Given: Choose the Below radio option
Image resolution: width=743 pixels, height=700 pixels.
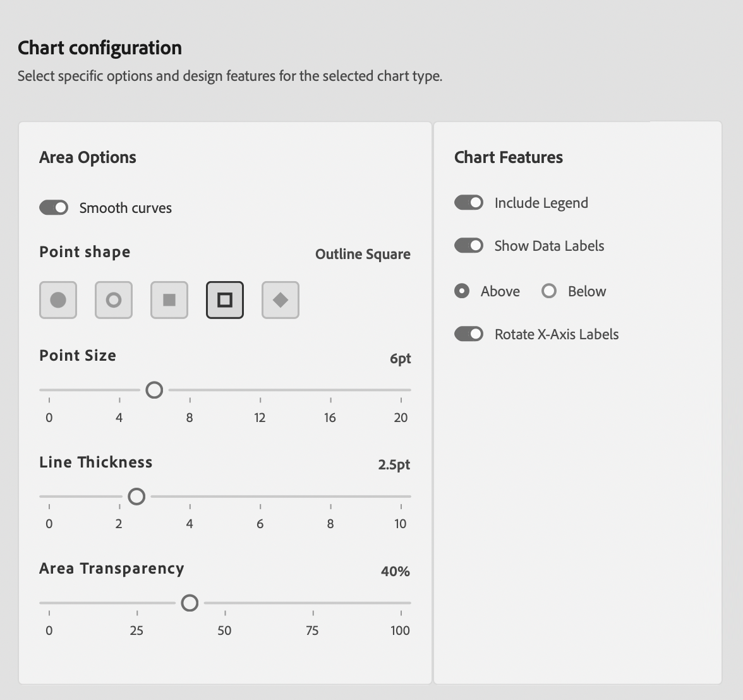Looking at the screenshot, I should (548, 291).
